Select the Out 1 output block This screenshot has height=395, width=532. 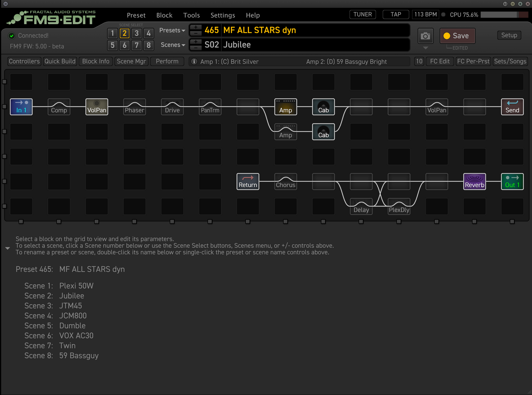pyautogui.click(x=512, y=181)
